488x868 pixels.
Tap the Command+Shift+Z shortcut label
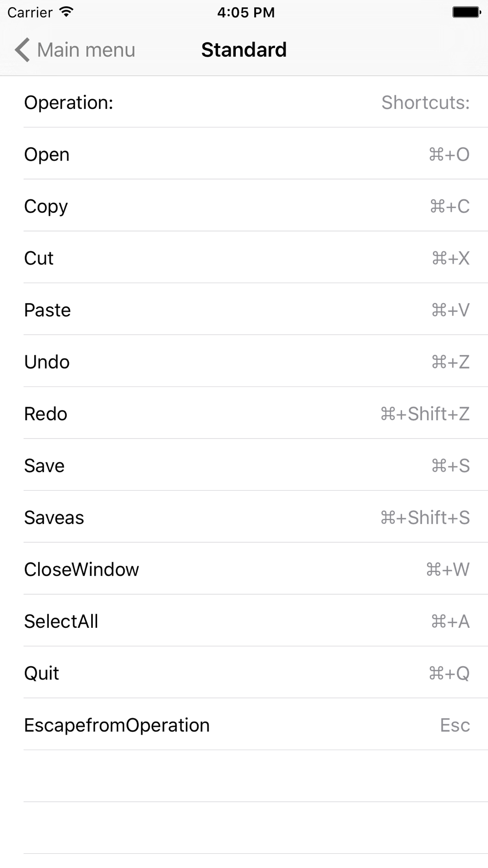click(425, 413)
